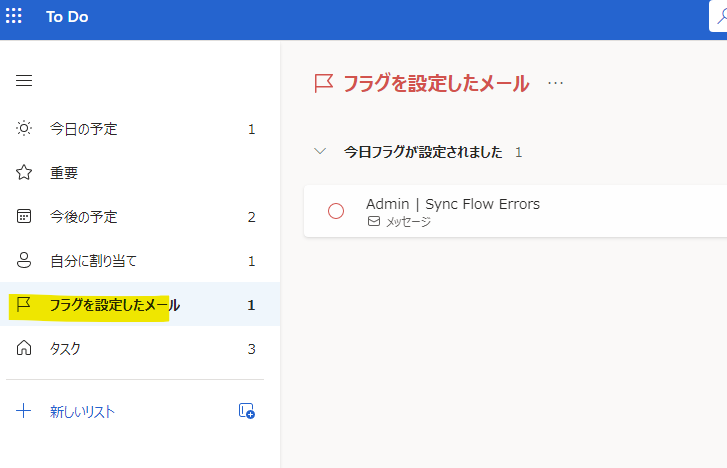The image size is (727, 468).
Task: Click the sun icon for 今日の予定
Action: pyautogui.click(x=24, y=128)
